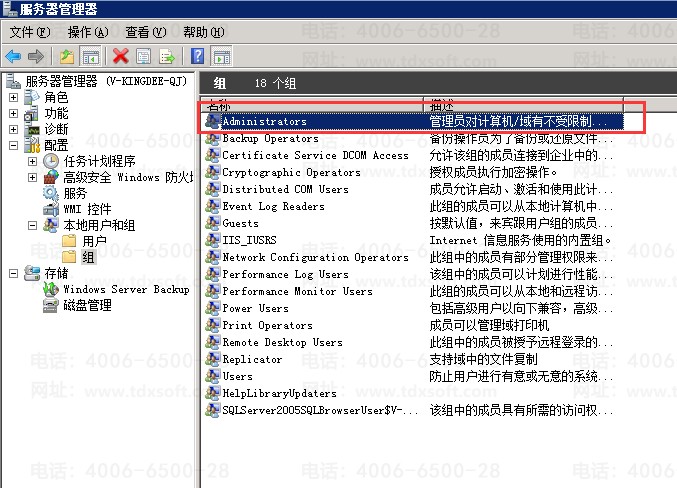This screenshot has height=488, width=677.
Task: Expand the 角色 tree node
Action: pyautogui.click(x=13, y=97)
